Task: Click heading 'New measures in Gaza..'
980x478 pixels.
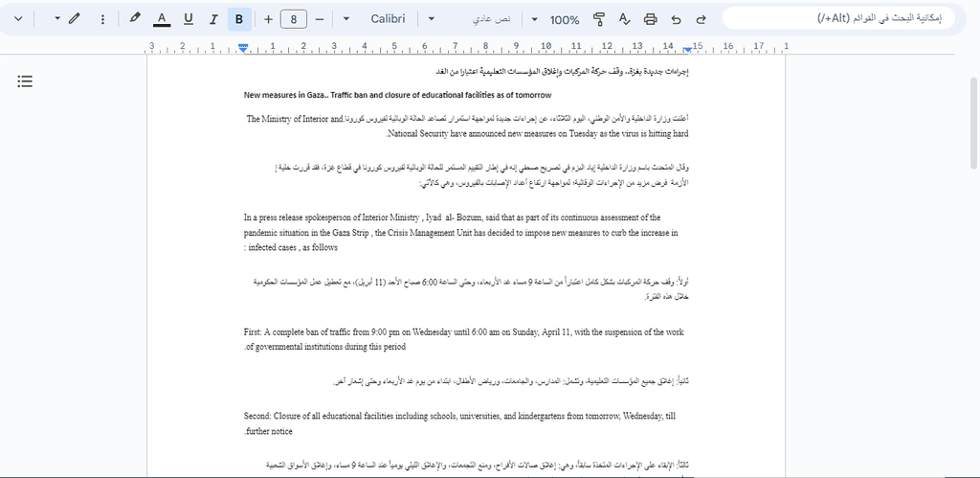Action: (x=397, y=95)
